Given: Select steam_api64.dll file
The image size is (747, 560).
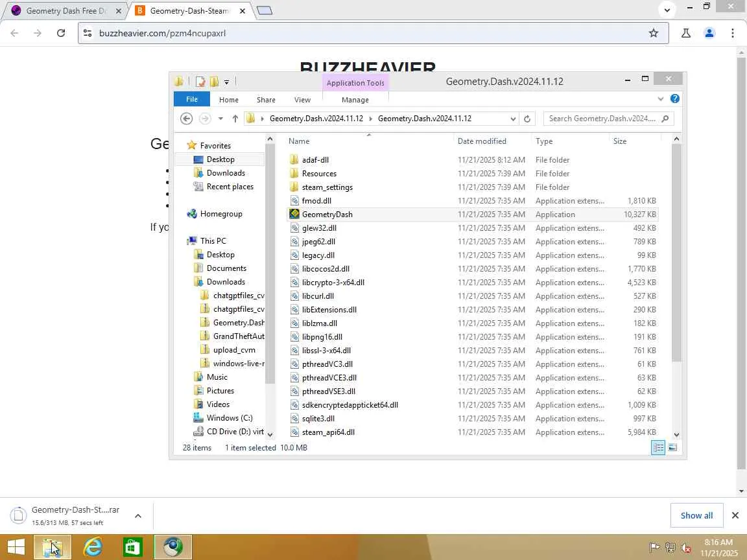Looking at the screenshot, I should pyautogui.click(x=327, y=432).
